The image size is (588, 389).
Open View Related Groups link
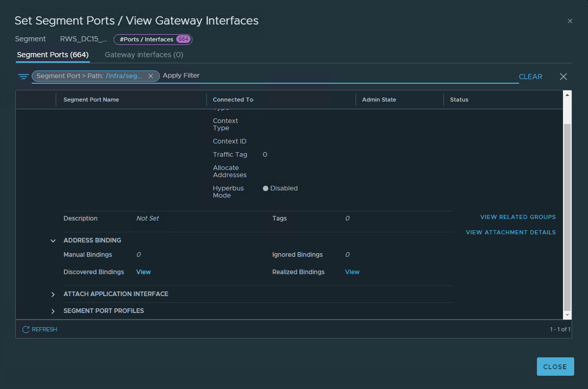(518, 217)
